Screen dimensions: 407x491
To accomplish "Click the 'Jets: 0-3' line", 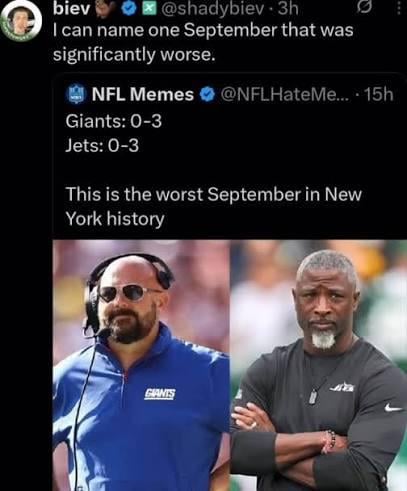I will tap(102, 145).
